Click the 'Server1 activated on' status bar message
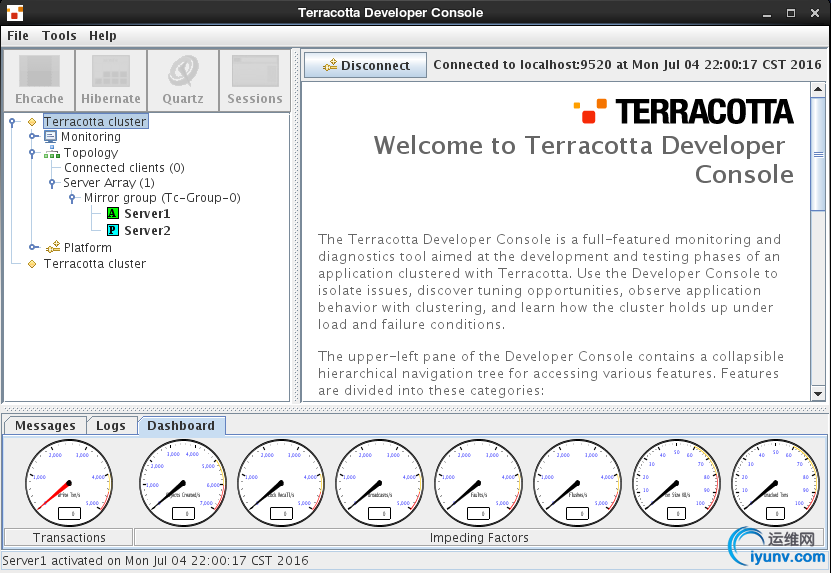Screen dimensions: 831x573 155,561
